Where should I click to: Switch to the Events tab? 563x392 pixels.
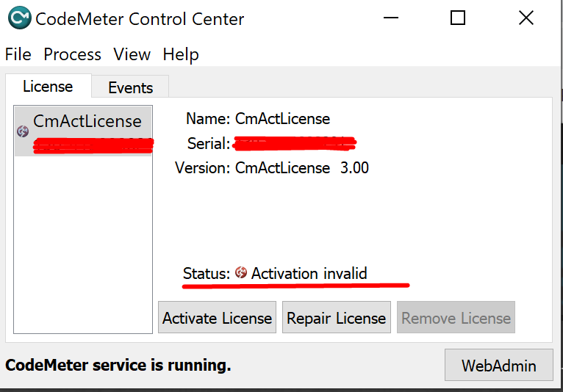coord(130,87)
